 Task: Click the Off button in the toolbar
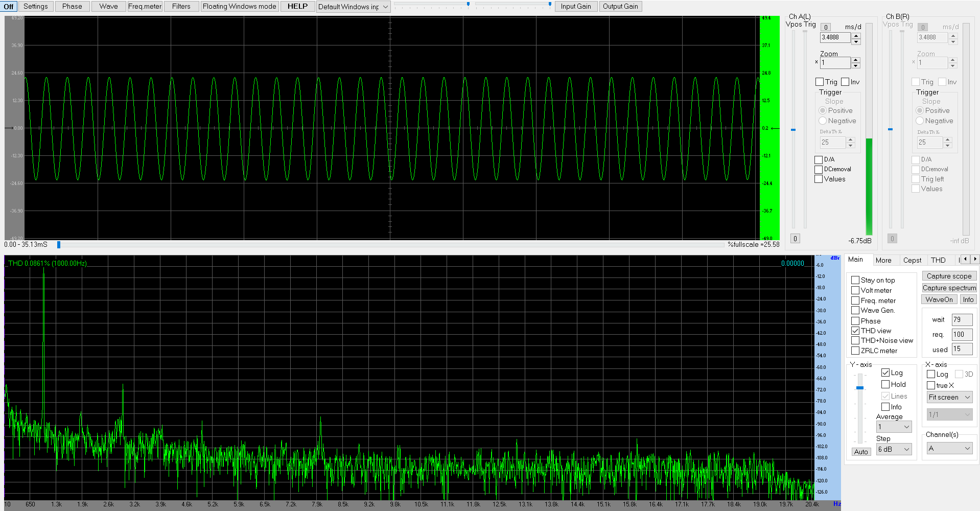pyautogui.click(x=9, y=6)
